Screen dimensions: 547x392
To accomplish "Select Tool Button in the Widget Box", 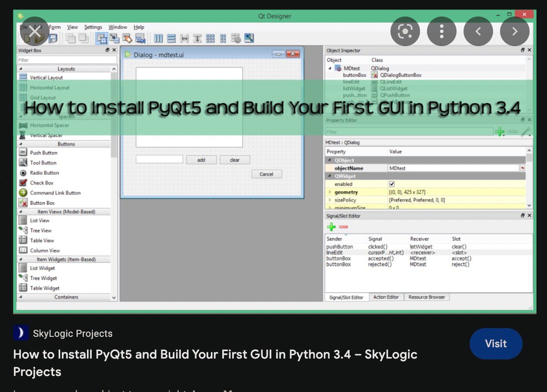I will click(x=43, y=163).
